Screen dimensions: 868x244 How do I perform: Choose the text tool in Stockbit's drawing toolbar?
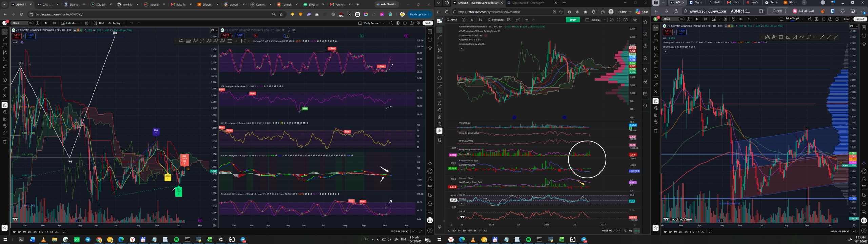point(440,71)
